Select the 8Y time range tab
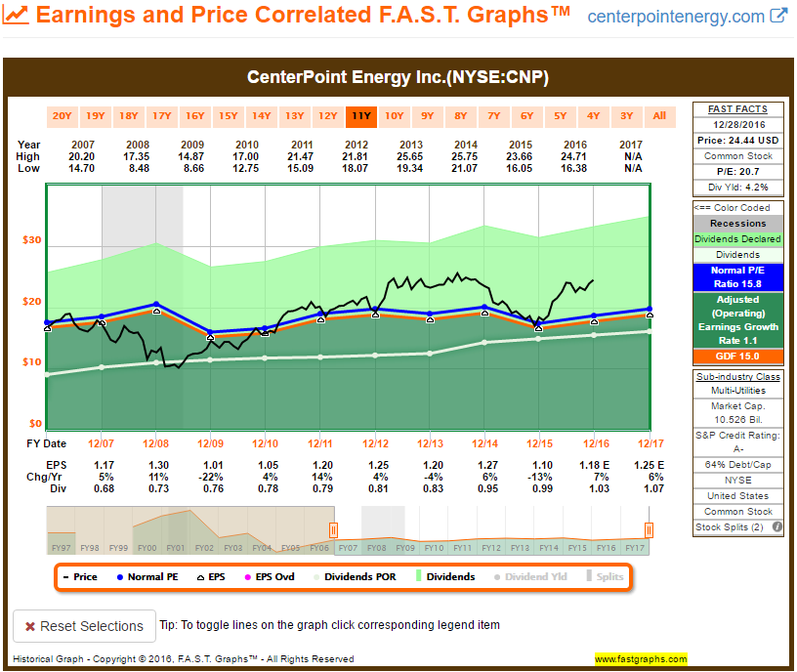The height and width of the screenshot is (672, 797). (461, 116)
